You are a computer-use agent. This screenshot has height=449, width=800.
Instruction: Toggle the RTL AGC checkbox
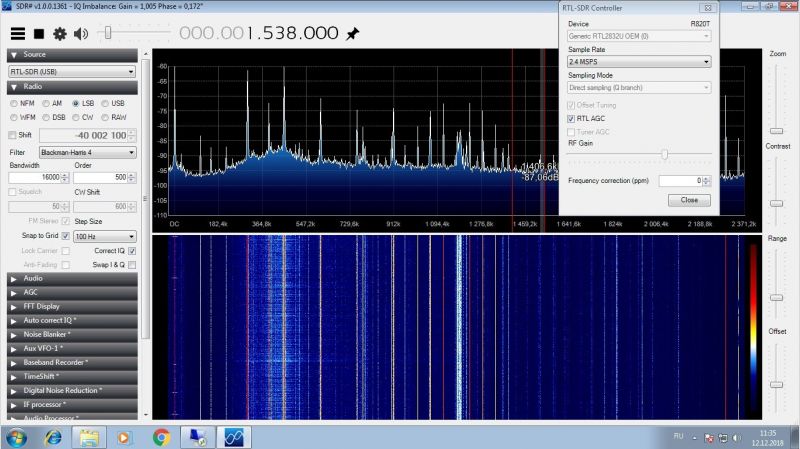tap(571, 118)
